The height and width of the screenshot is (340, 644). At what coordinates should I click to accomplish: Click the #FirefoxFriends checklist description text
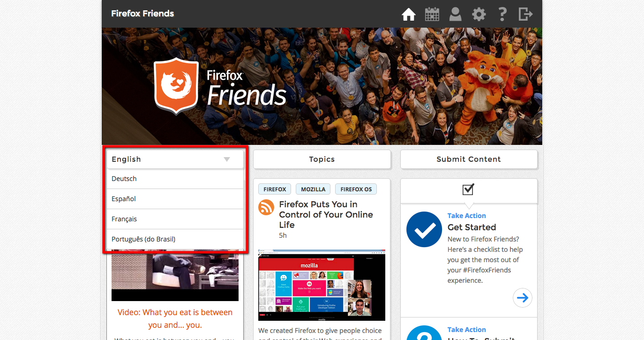[x=485, y=260]
